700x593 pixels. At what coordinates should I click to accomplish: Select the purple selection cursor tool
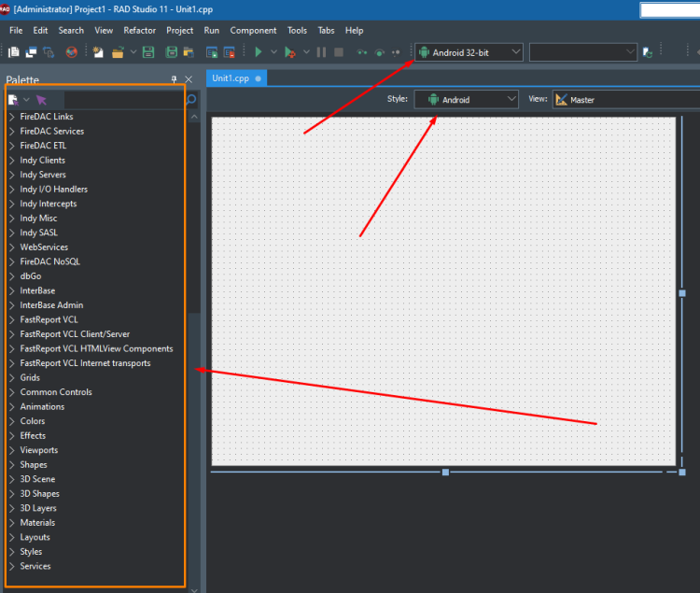coord(41,100)
